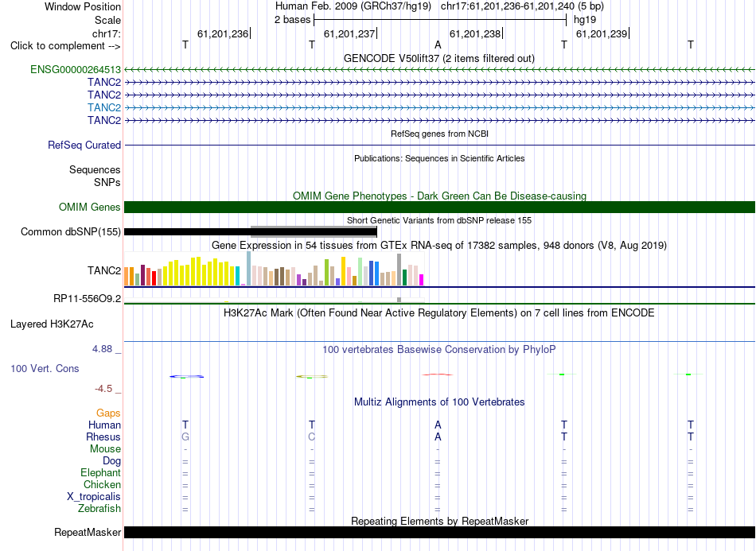Click position label 61,201,239
This screenshot has height=551, width=756.
(602, 33)
